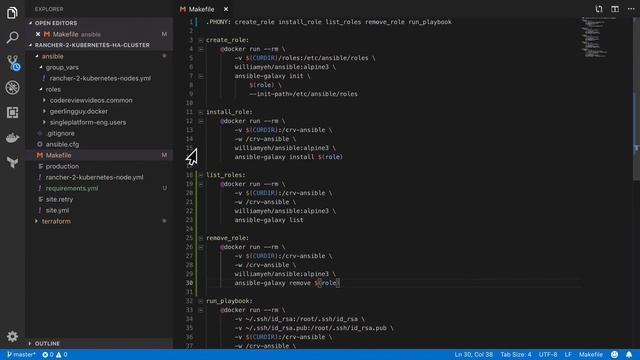Change Makefile language mode in status bar
The image size is (640, 360).
[x=591, y=355]
